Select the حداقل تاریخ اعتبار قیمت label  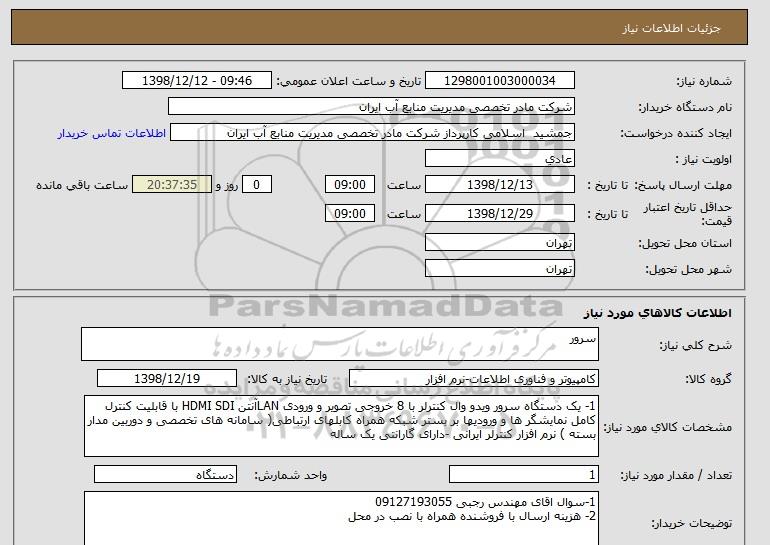click(688, 214)
